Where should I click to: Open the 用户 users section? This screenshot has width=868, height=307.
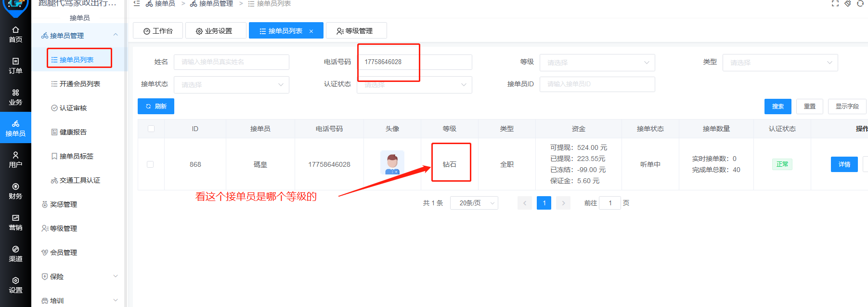point(15,160)
